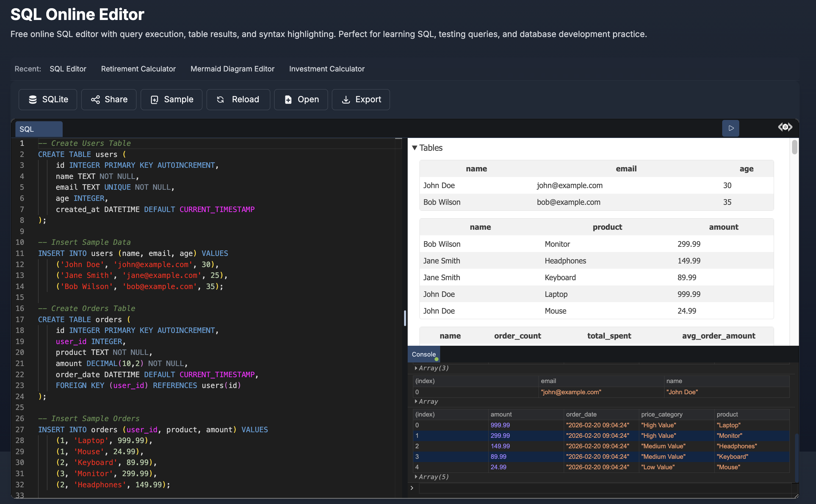
Task: Click the run query play icon
Action: (x=731, y=128)
